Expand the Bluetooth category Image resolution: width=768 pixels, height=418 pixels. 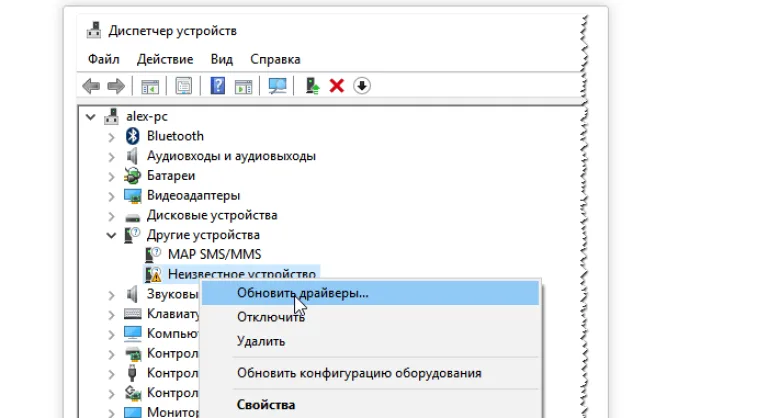111,137
